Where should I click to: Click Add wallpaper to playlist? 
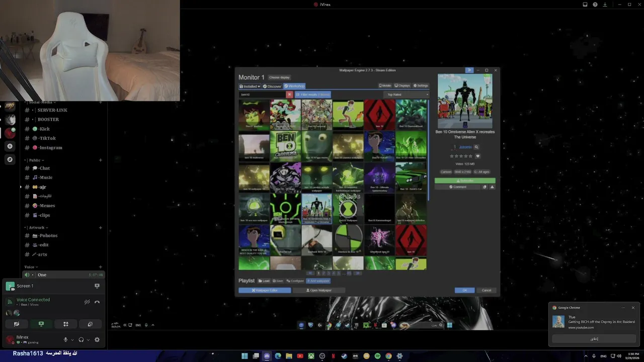tap(318, 281)
